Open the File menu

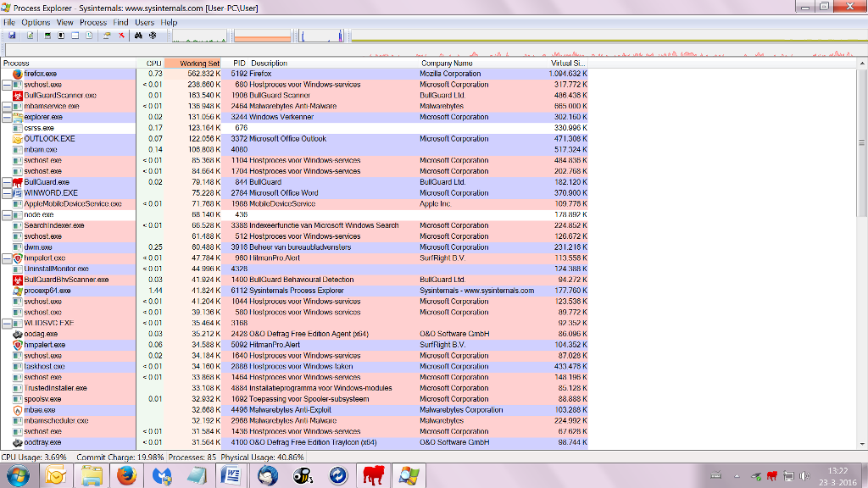(9, 23)
